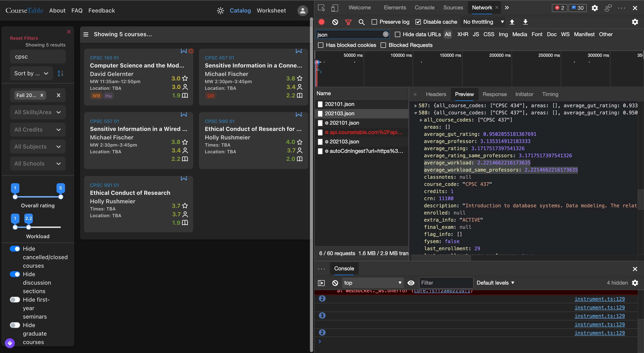
Task: Open first instrument.ts:129 source link
Action: pyautogui.click(x=600, y=299)
